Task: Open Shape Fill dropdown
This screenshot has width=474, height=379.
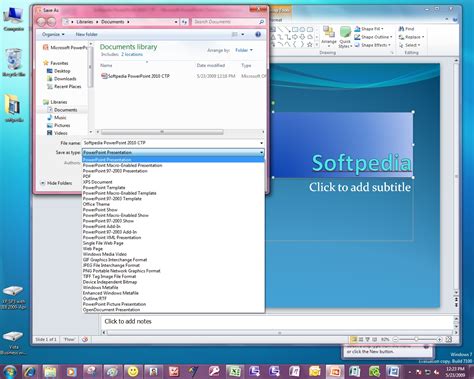Action: click(x=369, y=29)
